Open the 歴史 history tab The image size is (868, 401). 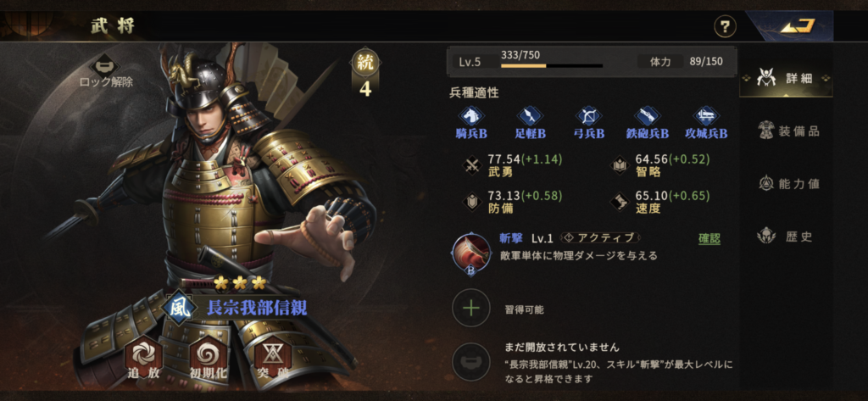tap(786, 237)
